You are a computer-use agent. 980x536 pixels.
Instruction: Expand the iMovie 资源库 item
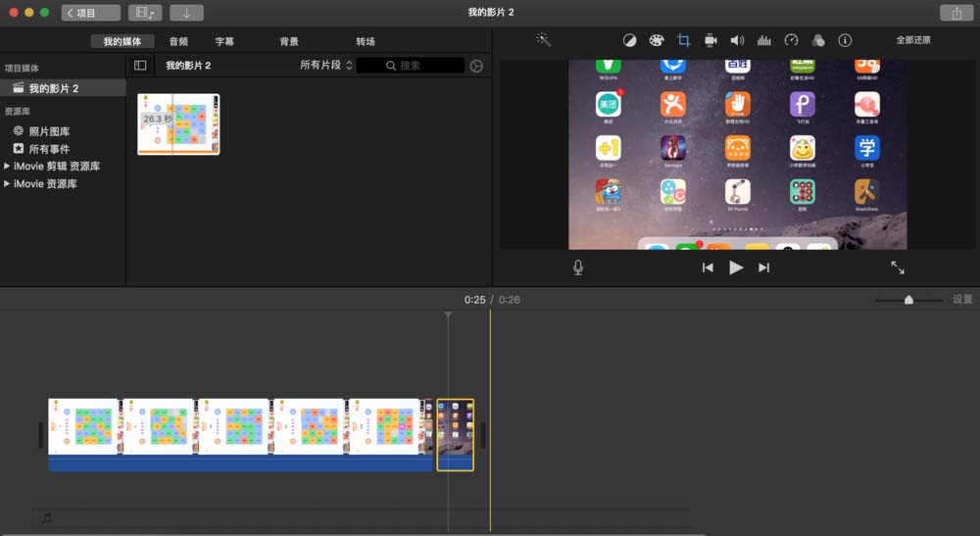7,183
